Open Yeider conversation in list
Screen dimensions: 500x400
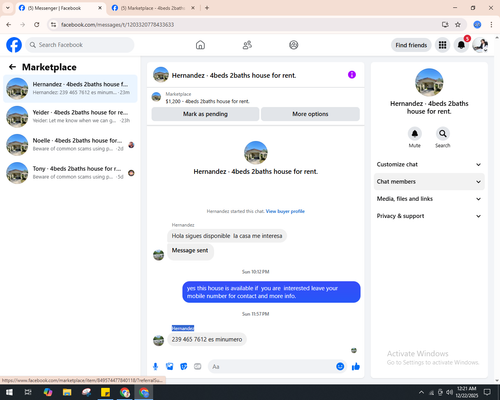[70, 117]
